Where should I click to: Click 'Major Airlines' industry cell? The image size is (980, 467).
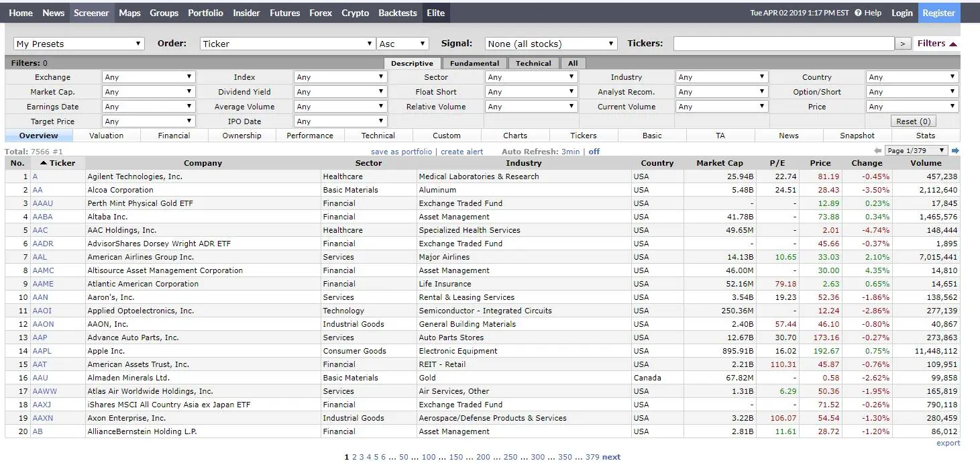coord(524,257)
